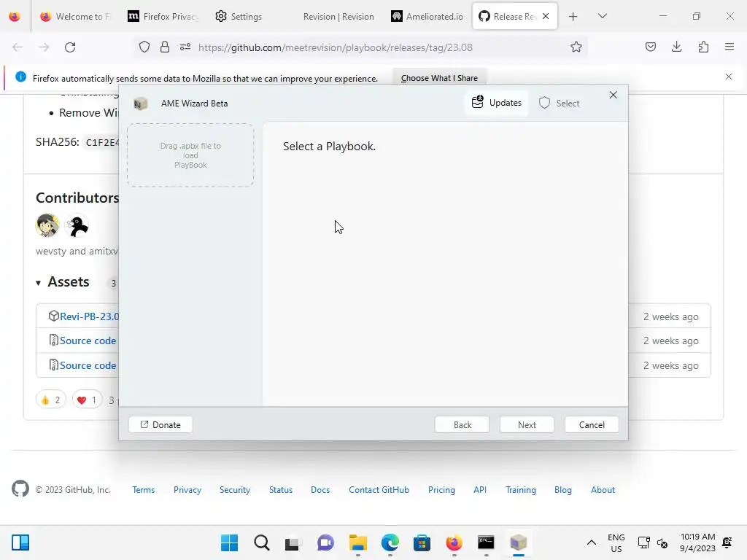Open the Training footer link
This screenshot has width=747, height=560.
coord(520,489)
